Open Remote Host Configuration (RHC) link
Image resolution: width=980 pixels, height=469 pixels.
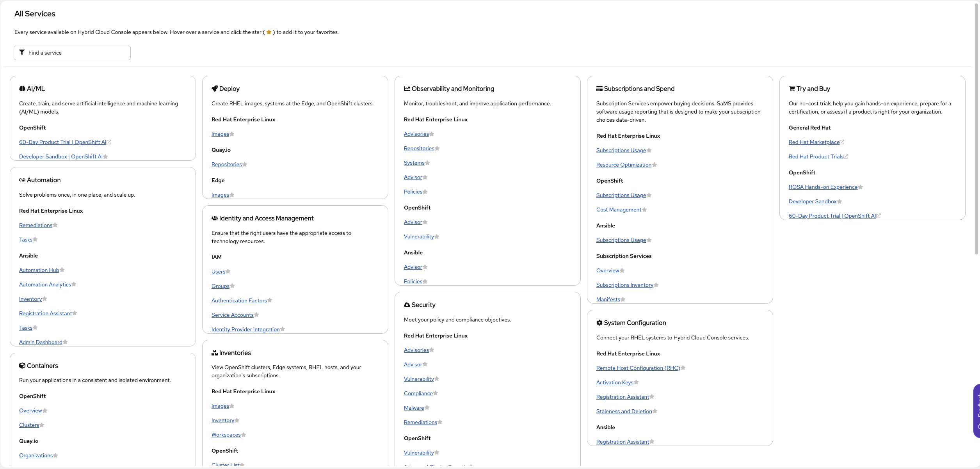[638, 368]
